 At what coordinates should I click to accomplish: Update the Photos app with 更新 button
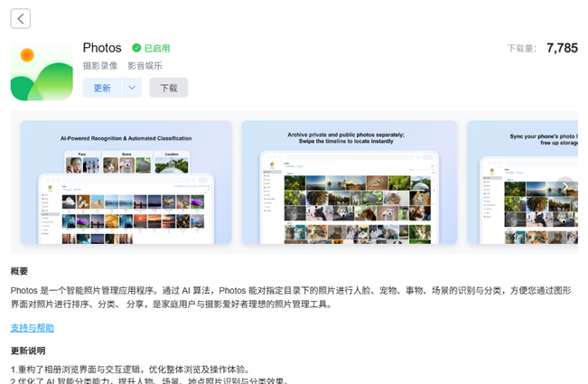tap(102, 88)
